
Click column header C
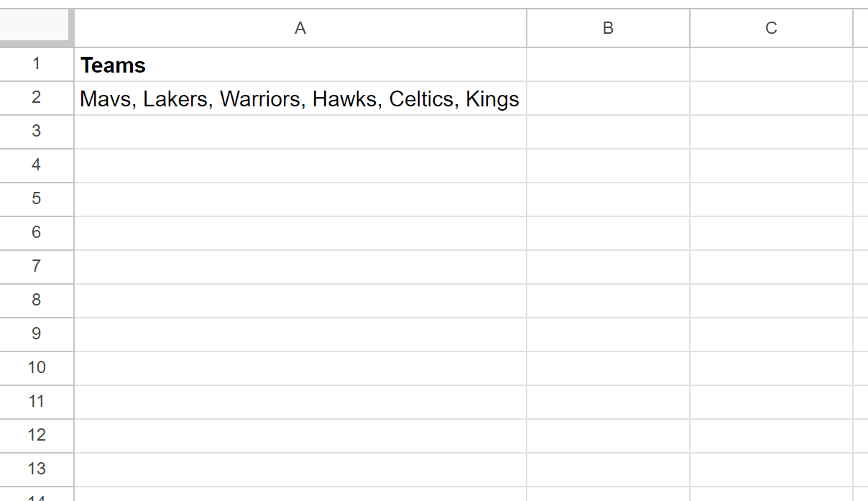pos(771,28)
